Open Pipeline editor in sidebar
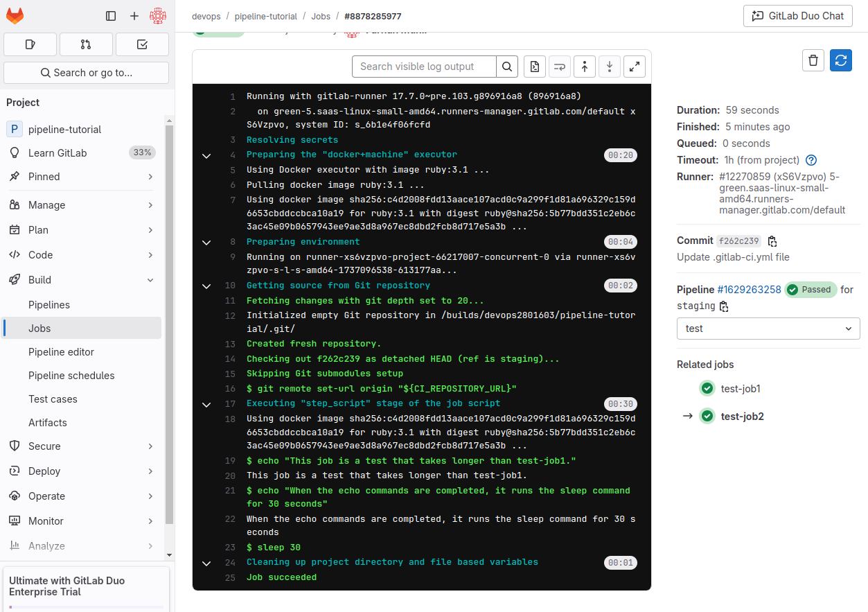This screenshot has width=868, height=612. click(82, 352)
